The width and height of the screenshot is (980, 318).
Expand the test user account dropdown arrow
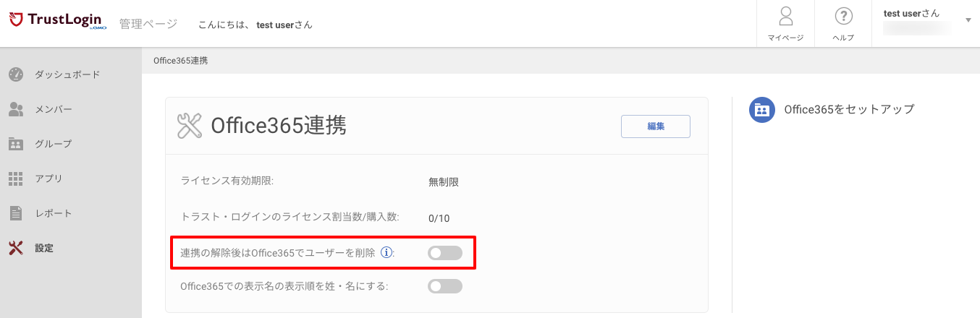point(968,20)
